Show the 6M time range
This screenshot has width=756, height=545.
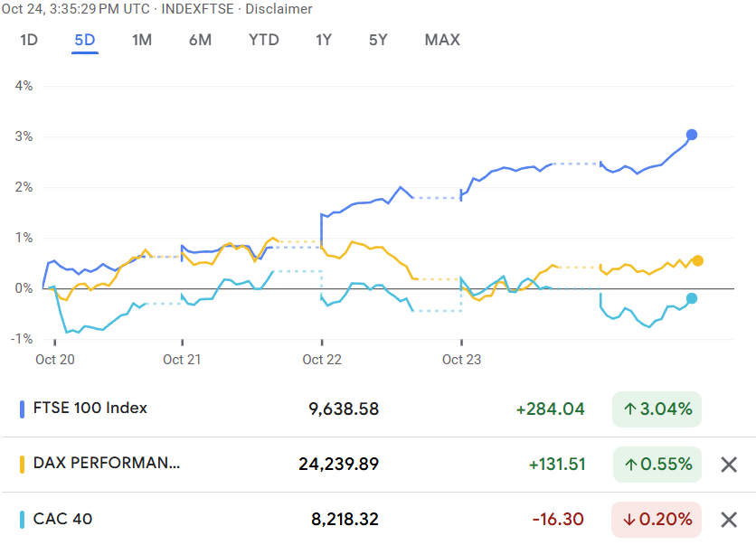pyautogui.click(x=200, y=40)
